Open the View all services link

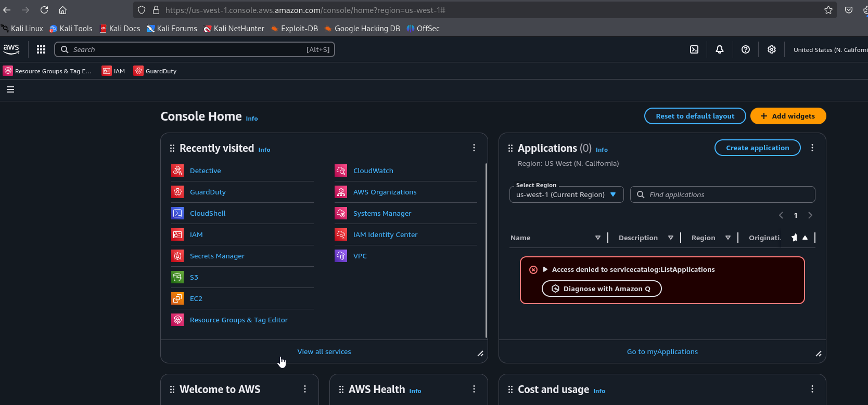pyautogui.click(x=324, y=351)
